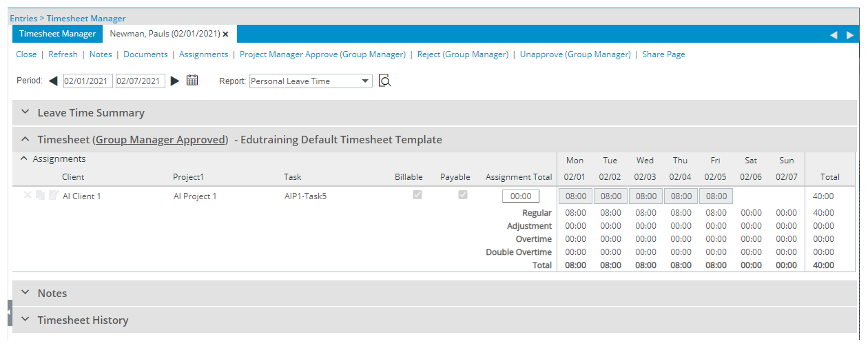Close the Newman, Pauls tab with the x

(225, 34)
